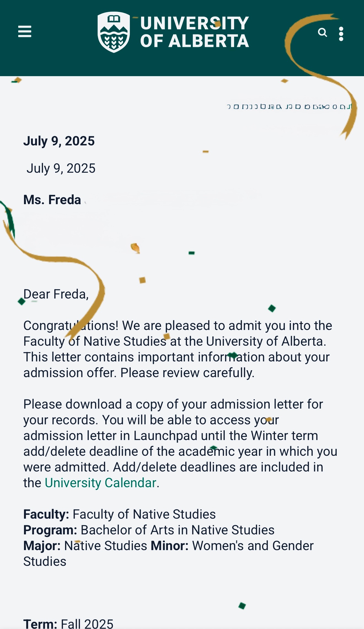Select the Program: Bachelor of Arts line

click(x=149, y=530)
